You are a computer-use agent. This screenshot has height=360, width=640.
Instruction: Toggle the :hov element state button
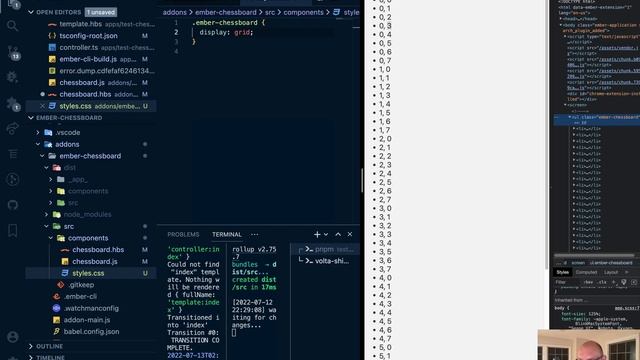point(588,282)
